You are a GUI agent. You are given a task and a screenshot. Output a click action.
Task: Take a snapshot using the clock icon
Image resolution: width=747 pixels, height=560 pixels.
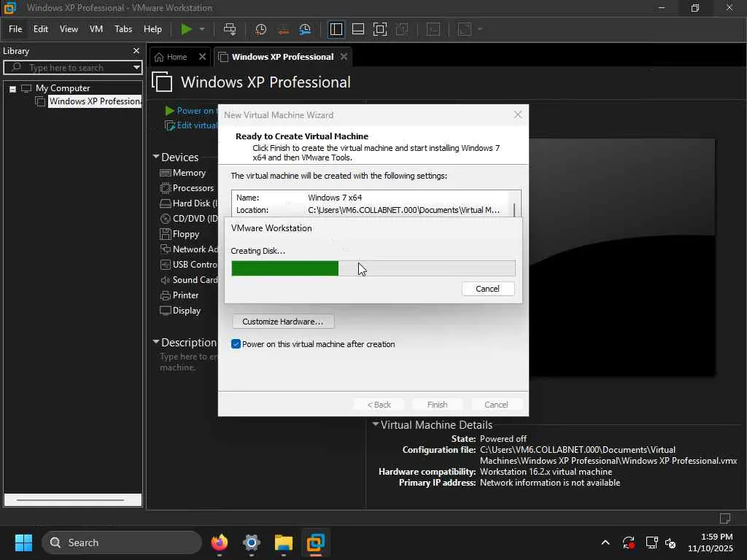click(x=260, y=29)
